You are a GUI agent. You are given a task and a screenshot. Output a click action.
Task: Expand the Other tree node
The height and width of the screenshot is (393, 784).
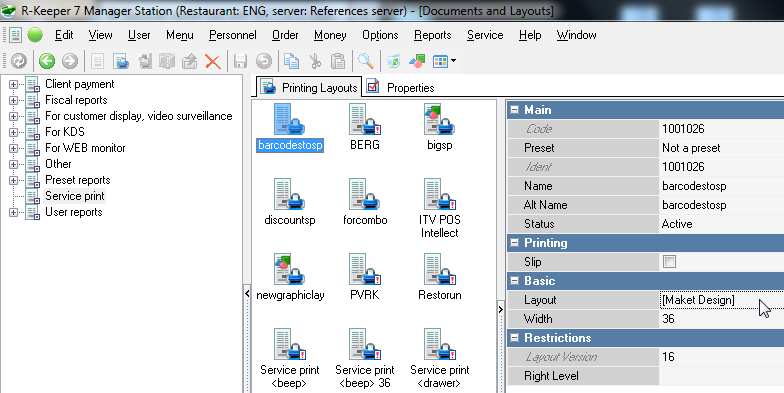(14, 164)
